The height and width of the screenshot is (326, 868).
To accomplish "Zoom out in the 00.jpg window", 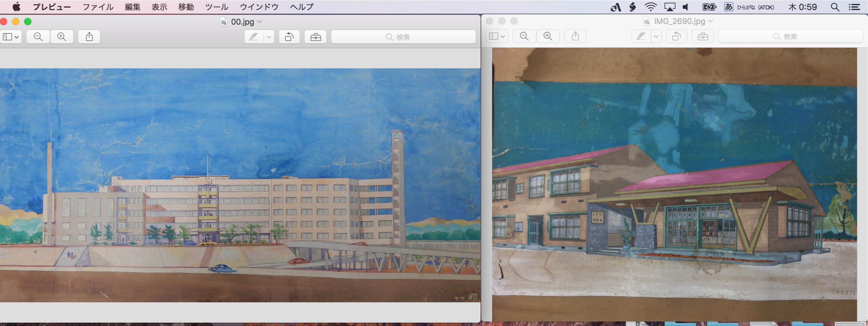I will 38,37.
